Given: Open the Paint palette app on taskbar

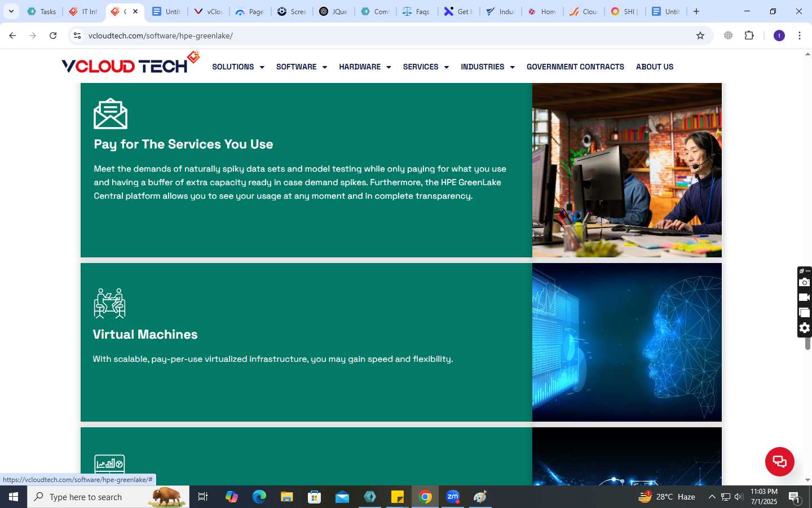Looking at the screenshot, I should 480,497.
